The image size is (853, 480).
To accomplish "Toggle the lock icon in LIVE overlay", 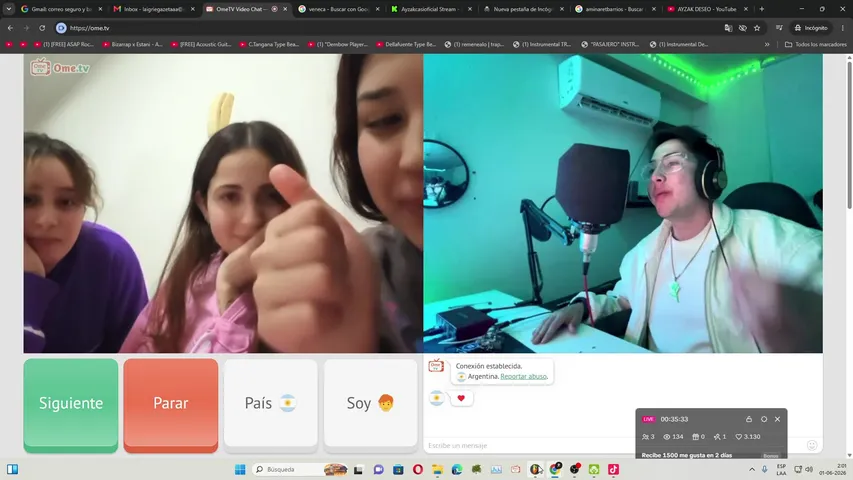I will (749, 419).
